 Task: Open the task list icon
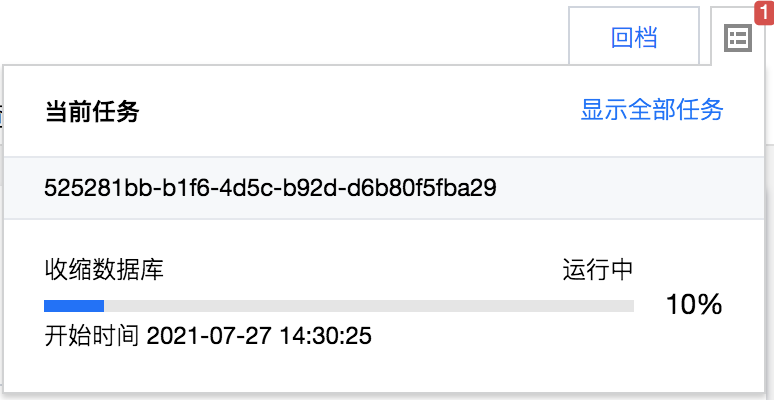(x=737, y=39)
